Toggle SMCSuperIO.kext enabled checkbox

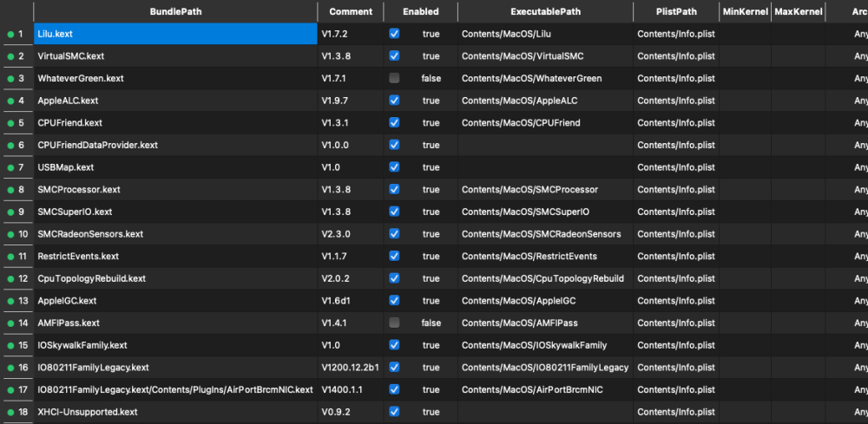pyautogui.click(x=394, y=212)
